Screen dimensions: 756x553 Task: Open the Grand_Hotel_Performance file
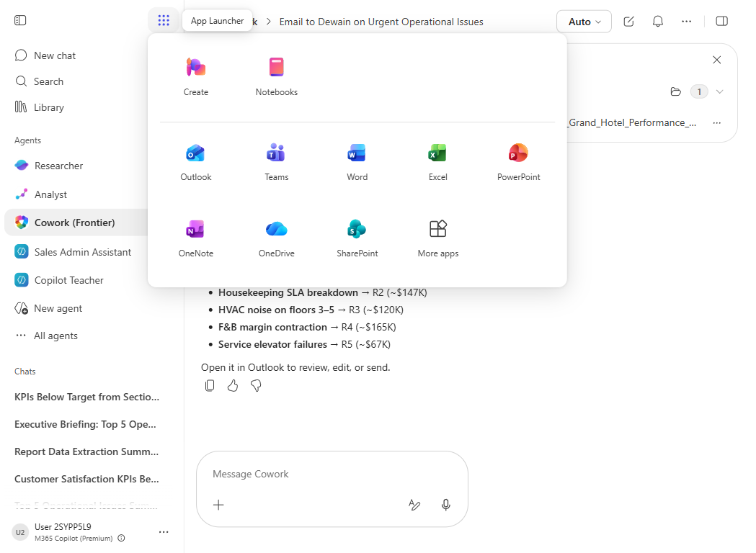tap(632, 123)
